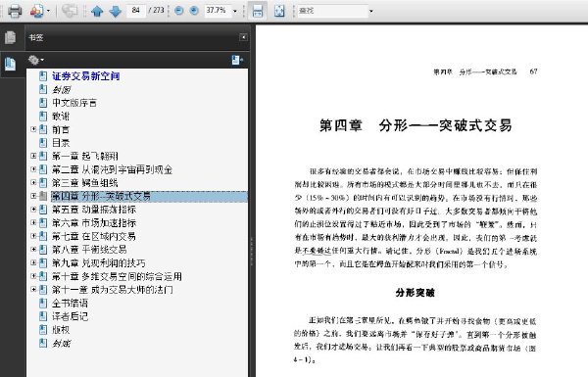The width and height of the screenshot is (588, 377).
Task: Open bookmark 第十一章 成为交易大师的法门
Action: (113, 290)
